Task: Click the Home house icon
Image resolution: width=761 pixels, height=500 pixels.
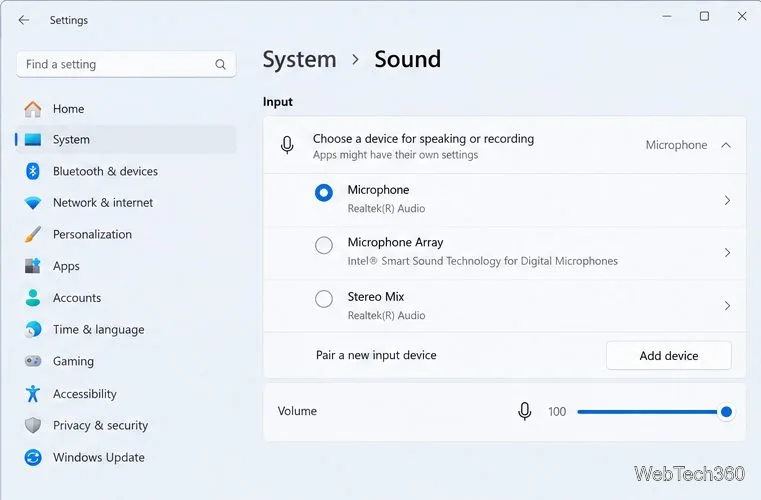Action: [33, 109]
